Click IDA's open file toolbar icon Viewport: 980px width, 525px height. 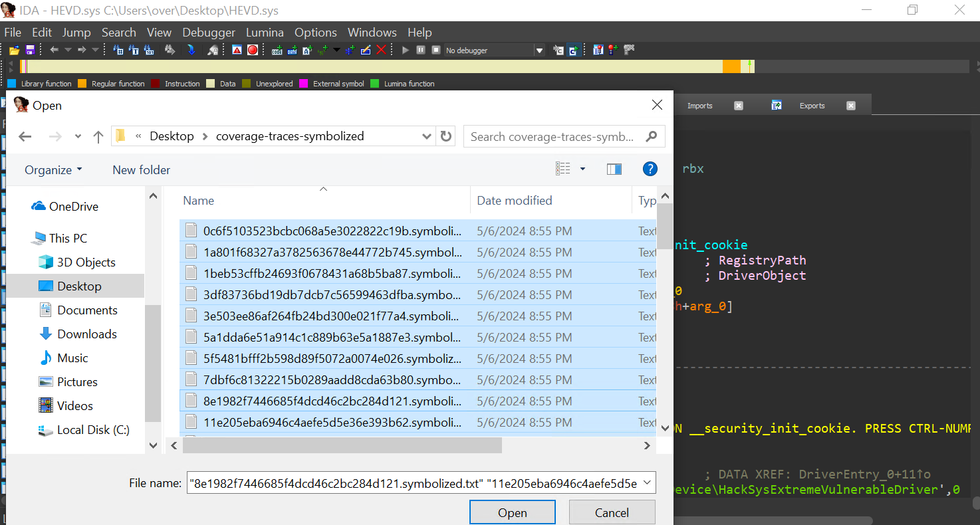tap(14, 50)
